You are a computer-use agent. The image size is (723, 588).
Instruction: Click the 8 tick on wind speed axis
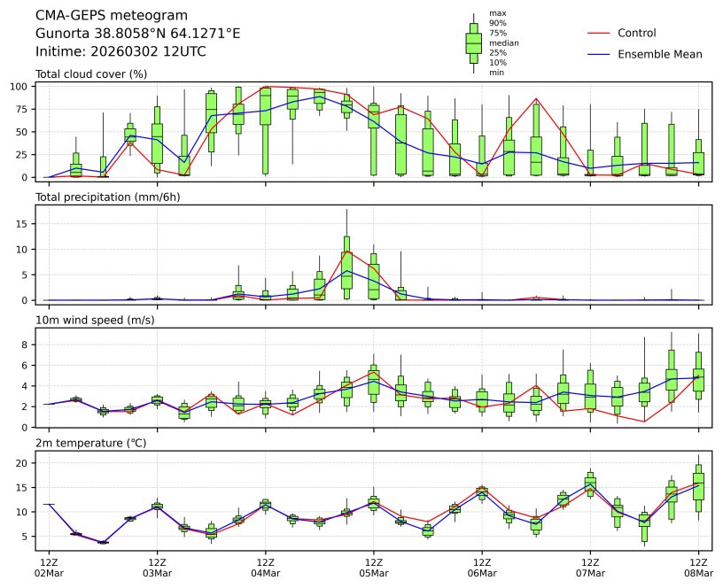pos(25,344)
